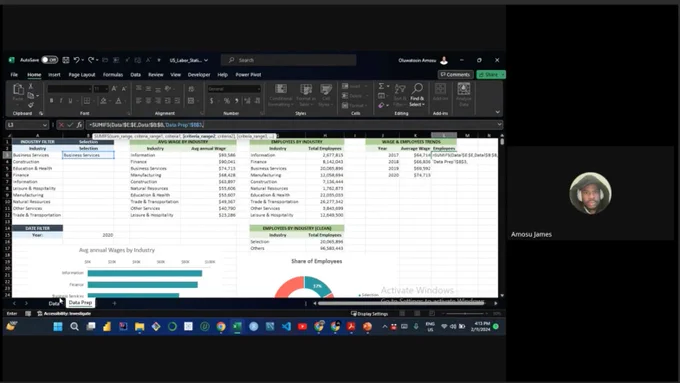The width and height of the screenshot is (680, 383).
Task: Click the Accessibility: Investigate status
Action: point(64,313)
